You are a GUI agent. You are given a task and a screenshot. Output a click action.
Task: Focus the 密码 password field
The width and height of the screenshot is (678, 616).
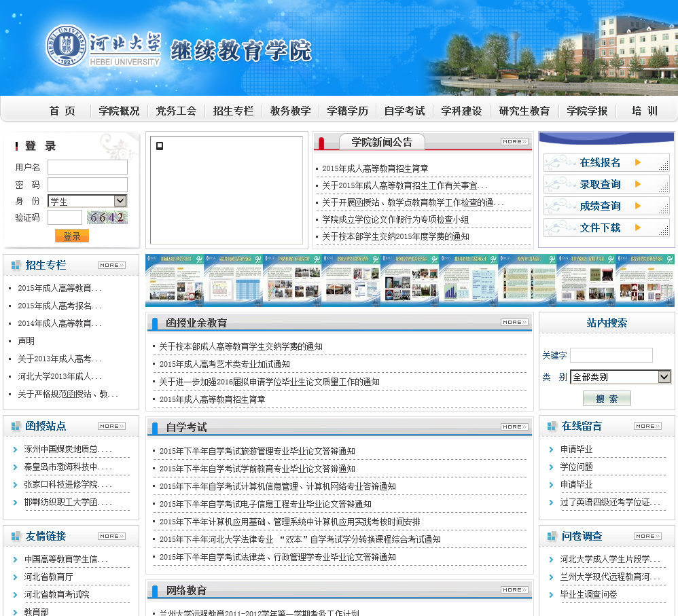88,185
